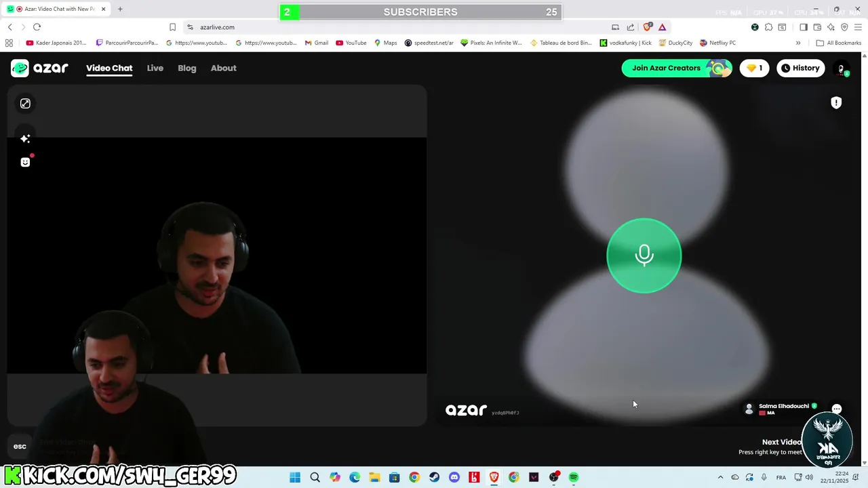Open the Gmail bookmark
The height and width of the screenshot is (488, 868).
click(x=317, y=43)
